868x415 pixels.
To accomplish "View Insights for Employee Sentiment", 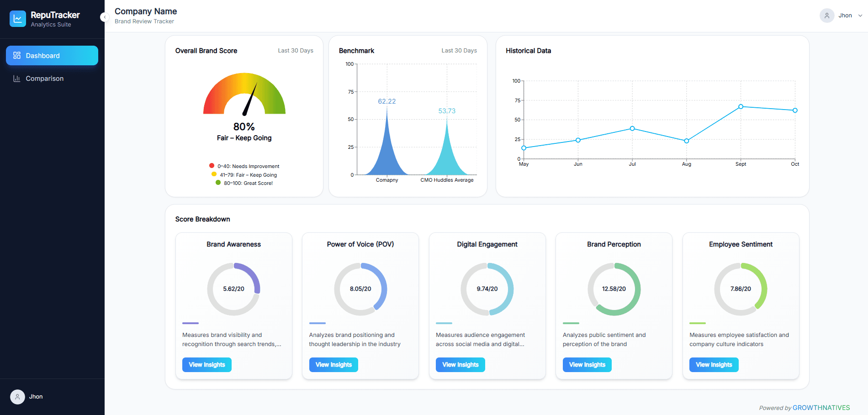I will (714, 365).
